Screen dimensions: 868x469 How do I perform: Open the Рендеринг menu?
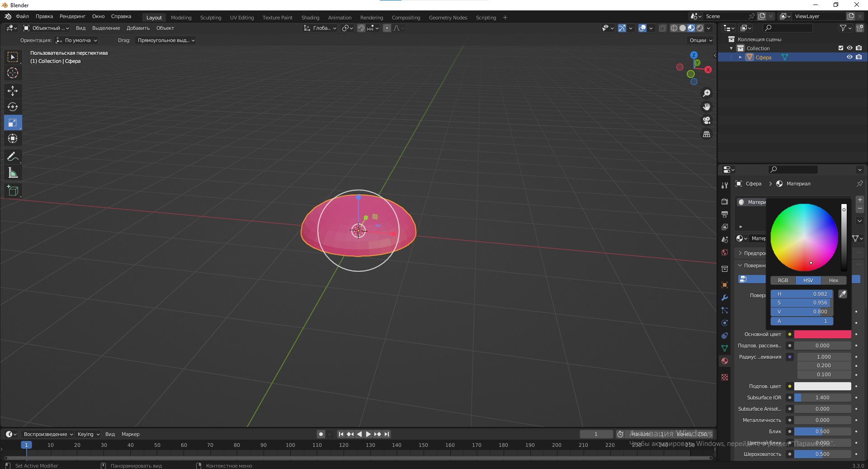point(72,16)
